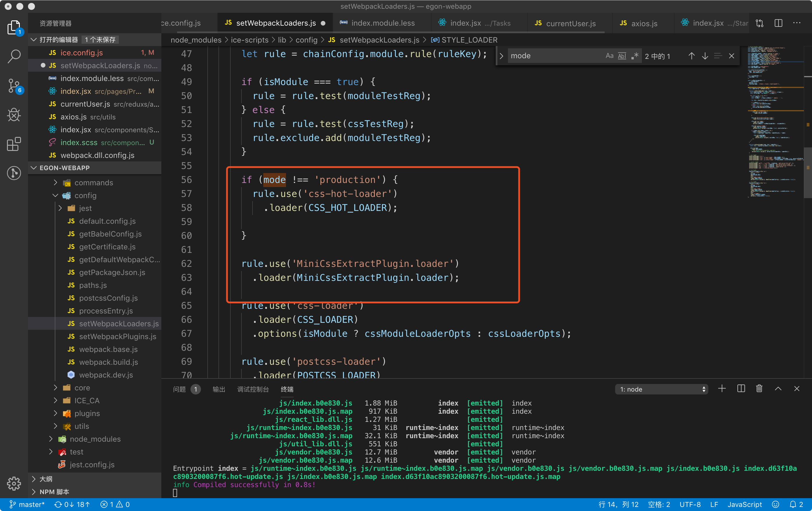Click the feedback smiley icon
The width and height of the screenshot is (812, 511).
coord(776,504)
